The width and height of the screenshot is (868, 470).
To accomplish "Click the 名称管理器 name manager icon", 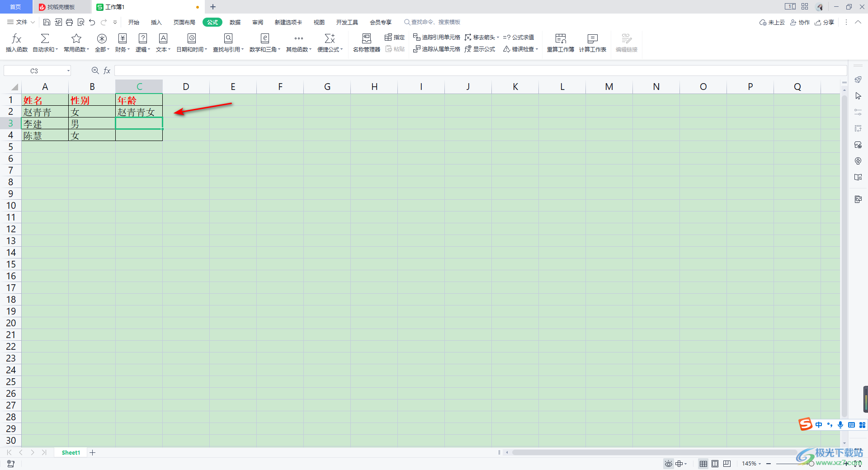I will click(x=367, y=38).
